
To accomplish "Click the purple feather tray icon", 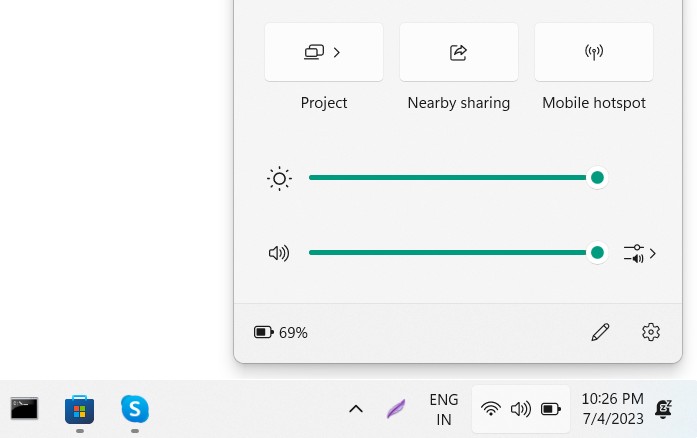I will coord(396,409).
